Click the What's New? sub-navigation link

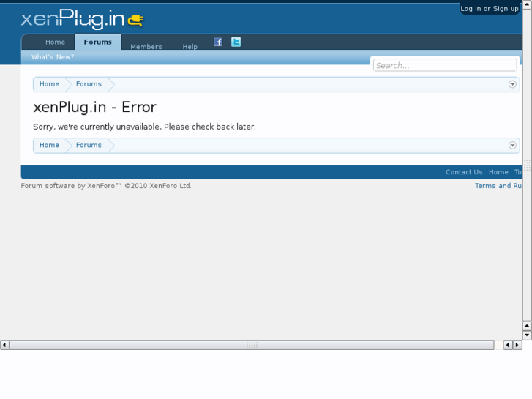pos(53,57)
